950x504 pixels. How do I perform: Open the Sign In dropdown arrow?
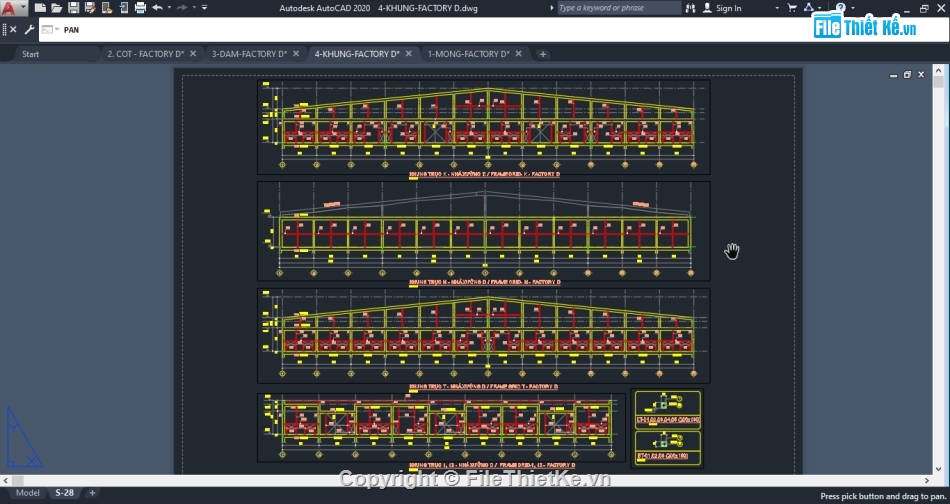(777, 8)
